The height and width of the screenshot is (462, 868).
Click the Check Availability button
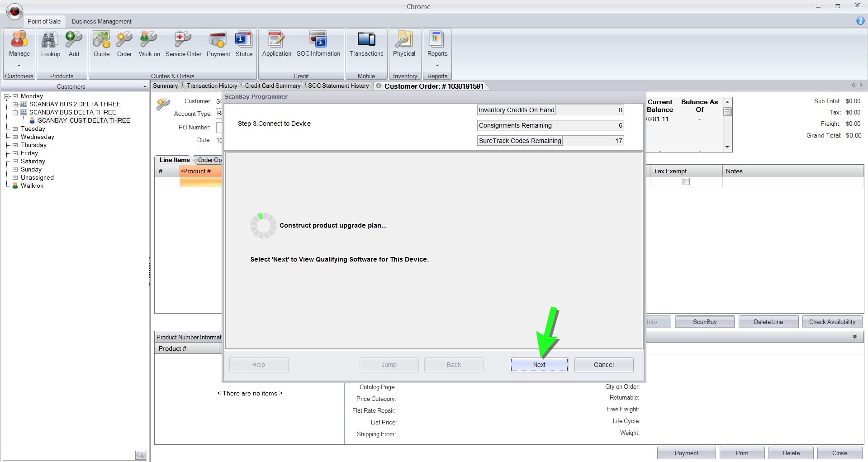[832, 322]
